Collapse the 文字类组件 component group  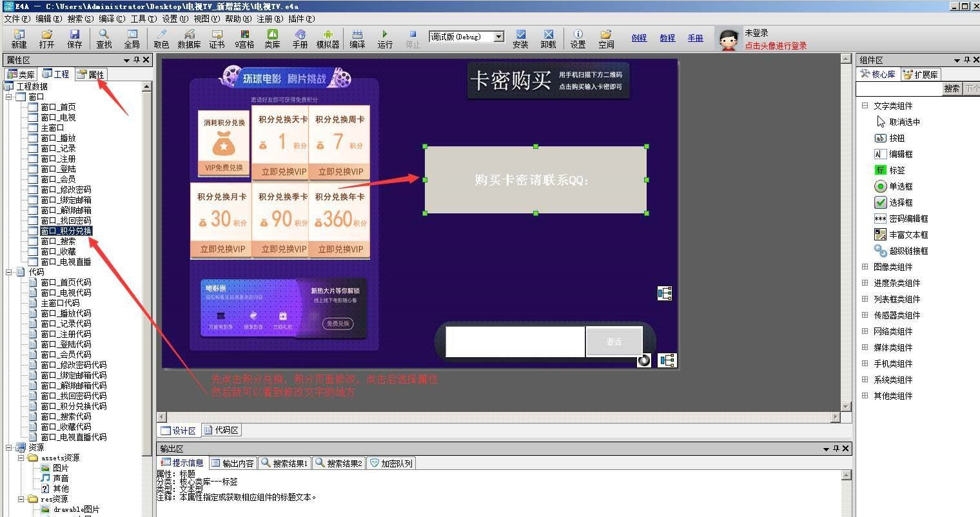(x=865, y=106)
